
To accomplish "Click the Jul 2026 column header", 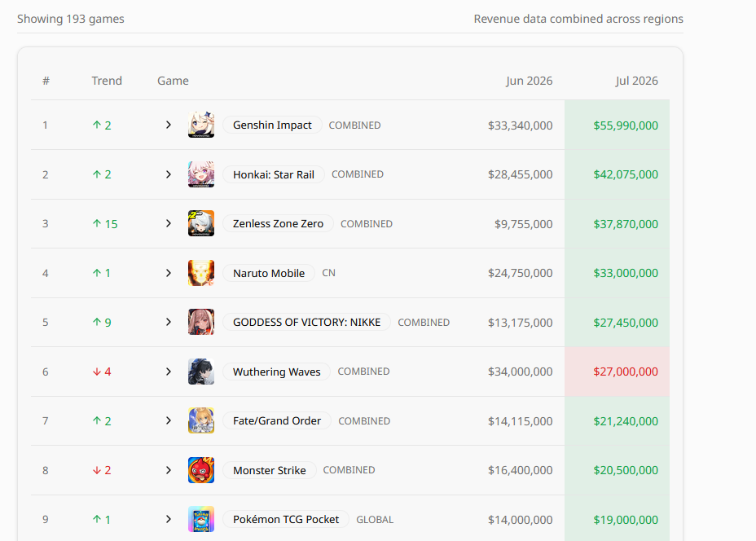I will click(x=636, y=81).
